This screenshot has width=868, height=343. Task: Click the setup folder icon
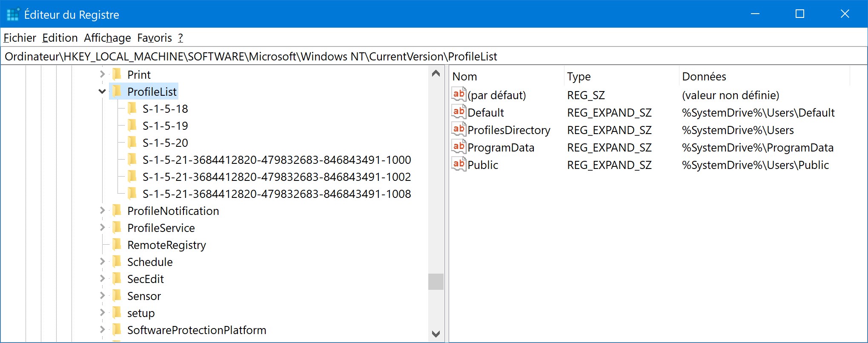tap(117, 313)
